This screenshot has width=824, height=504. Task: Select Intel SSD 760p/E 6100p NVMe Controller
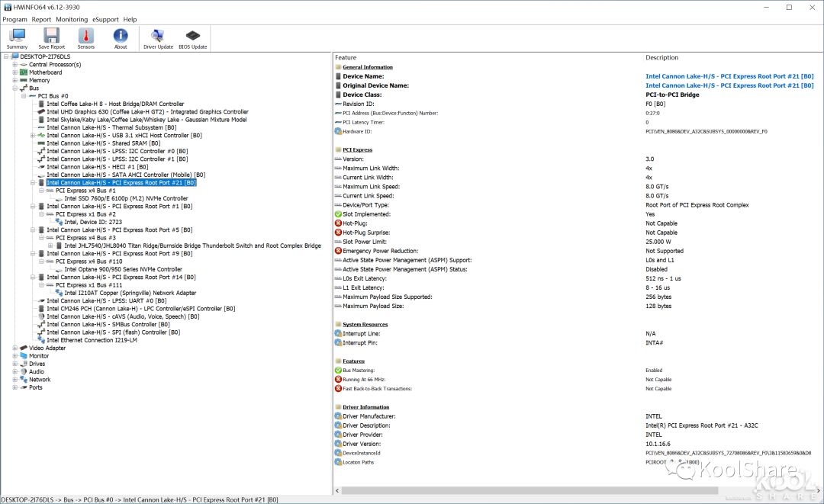click(x=126, y=198)
